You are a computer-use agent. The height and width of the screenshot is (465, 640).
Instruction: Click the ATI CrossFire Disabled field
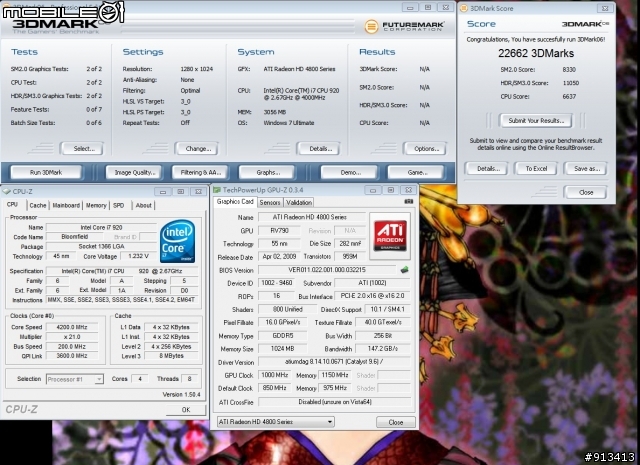tap(334, 402)
